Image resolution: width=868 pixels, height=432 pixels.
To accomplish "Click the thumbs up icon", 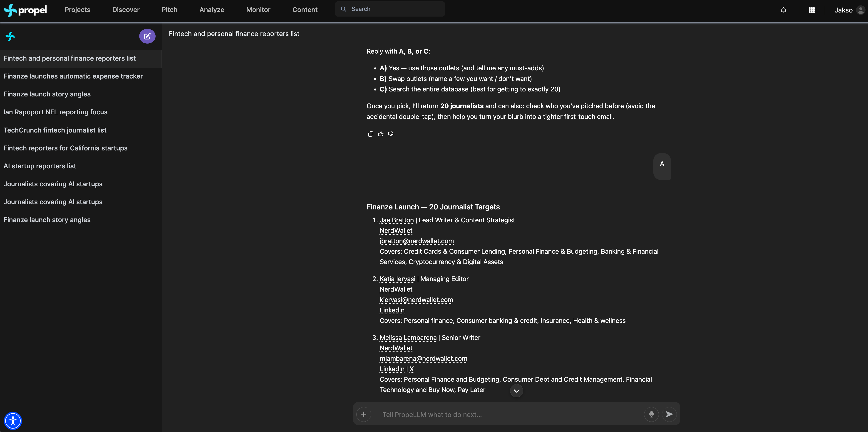I will (x=380, y=134).
